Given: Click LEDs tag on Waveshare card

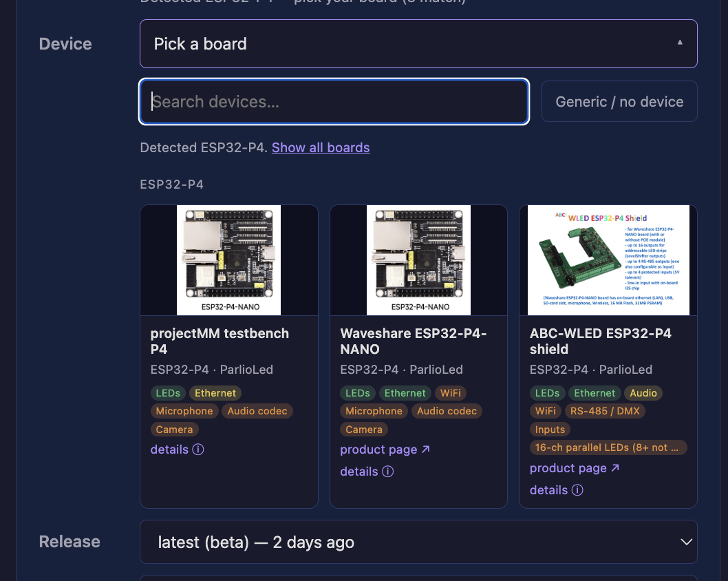Looking at the screenshot, I should [358, 393].
